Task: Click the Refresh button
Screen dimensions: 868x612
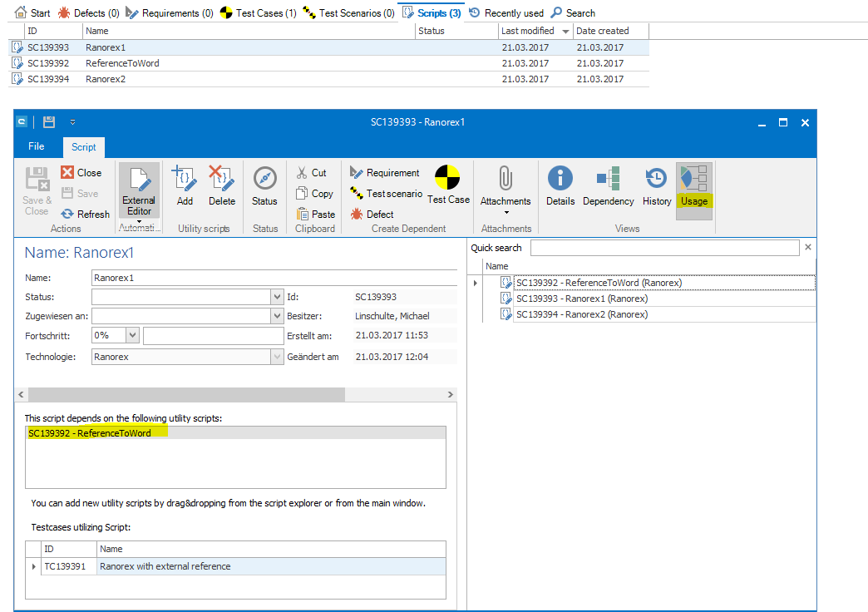Action: tap(85, 214)
